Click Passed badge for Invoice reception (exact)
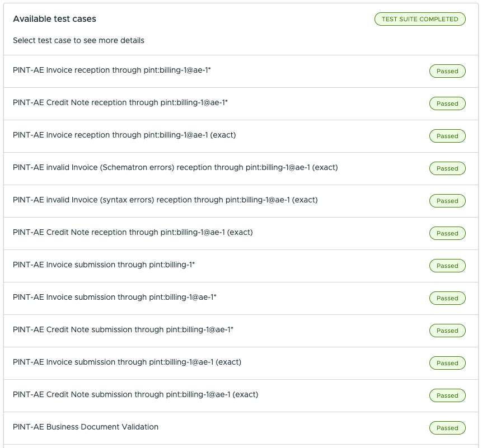The height and width of the screenshot is (448, 482). pos(447,136)
